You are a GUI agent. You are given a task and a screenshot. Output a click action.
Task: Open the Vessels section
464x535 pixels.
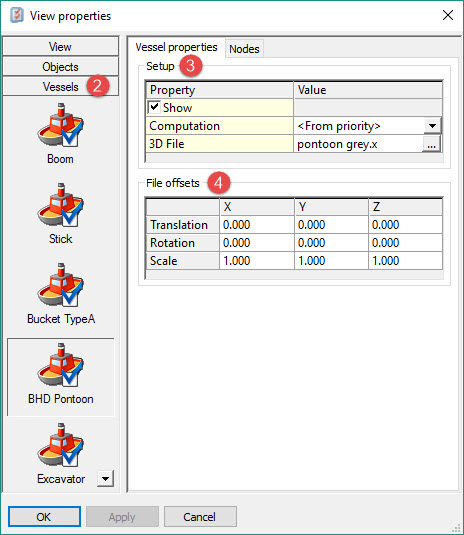[61, 87]
